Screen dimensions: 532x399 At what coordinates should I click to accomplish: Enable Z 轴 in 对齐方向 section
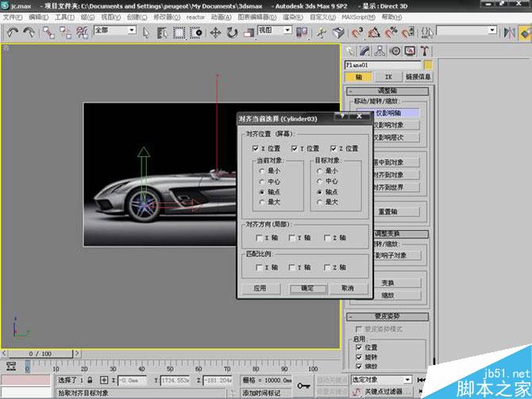point(328,237)
